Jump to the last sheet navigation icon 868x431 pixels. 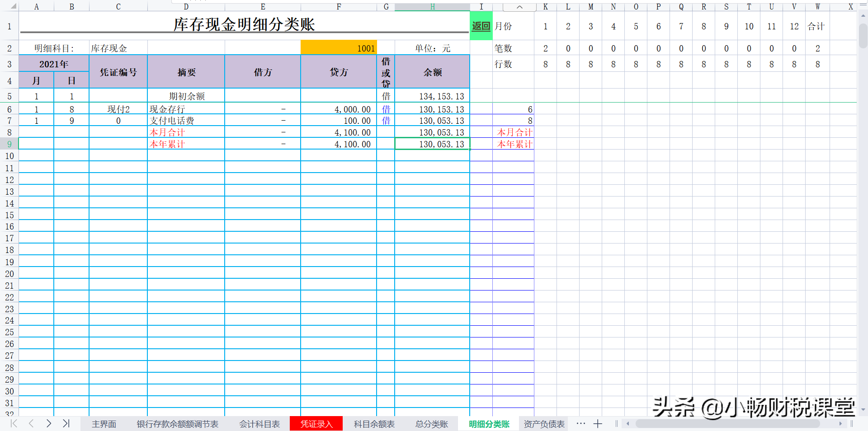66,424
